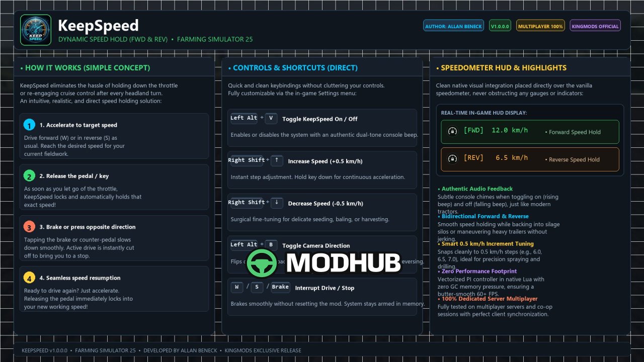Click the Right Shift keycap in Decrease Speed row
Image resolution: width=644 pixels, height=362 pixels.
[247, 203]
